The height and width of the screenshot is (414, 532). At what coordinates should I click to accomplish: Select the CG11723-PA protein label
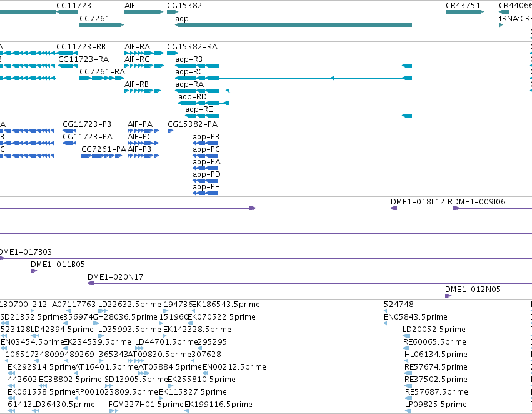[88, 137]
